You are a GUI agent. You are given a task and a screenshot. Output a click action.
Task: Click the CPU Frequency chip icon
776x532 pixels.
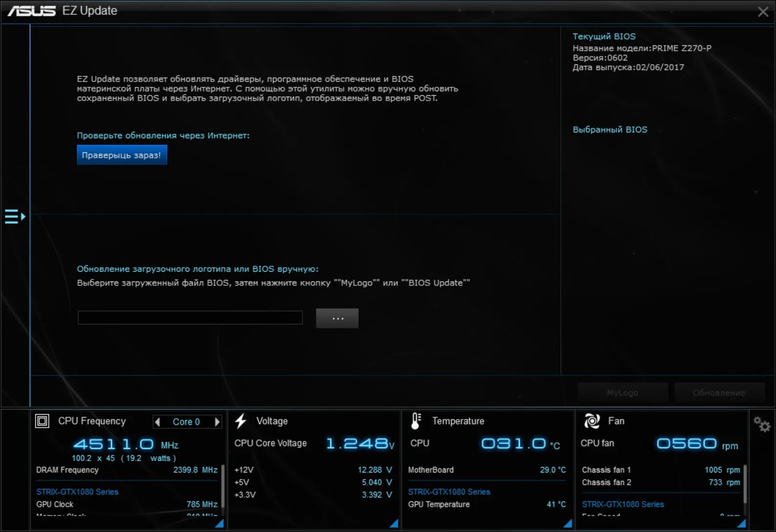pyautogui.click(x=43, y=421)
